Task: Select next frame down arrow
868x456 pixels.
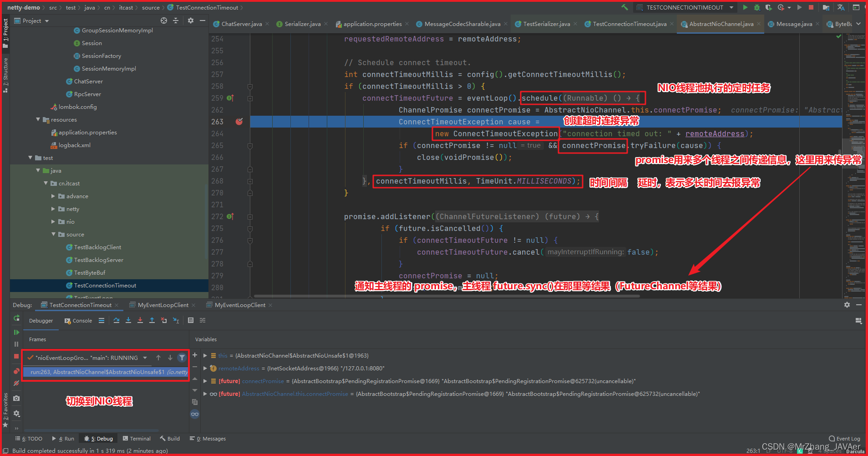Action: 170,358
